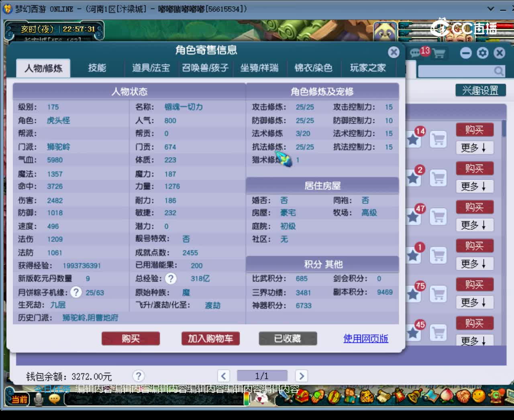
Task: Open the chat messages icon with badge 13
Action: (415, 53)
